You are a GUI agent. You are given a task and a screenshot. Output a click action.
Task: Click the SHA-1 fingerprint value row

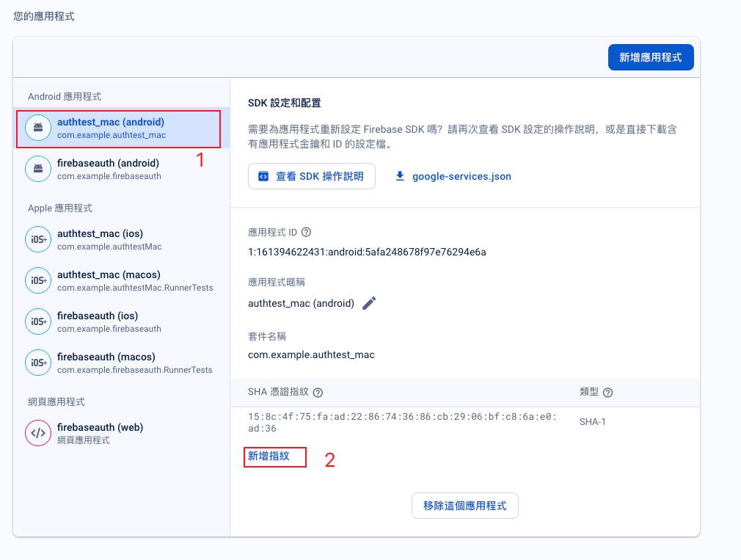click(402, 422)
